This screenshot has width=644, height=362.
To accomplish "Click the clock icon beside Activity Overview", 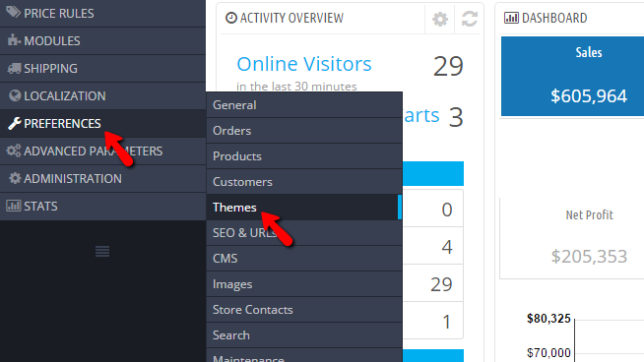I will coord(231,18).
